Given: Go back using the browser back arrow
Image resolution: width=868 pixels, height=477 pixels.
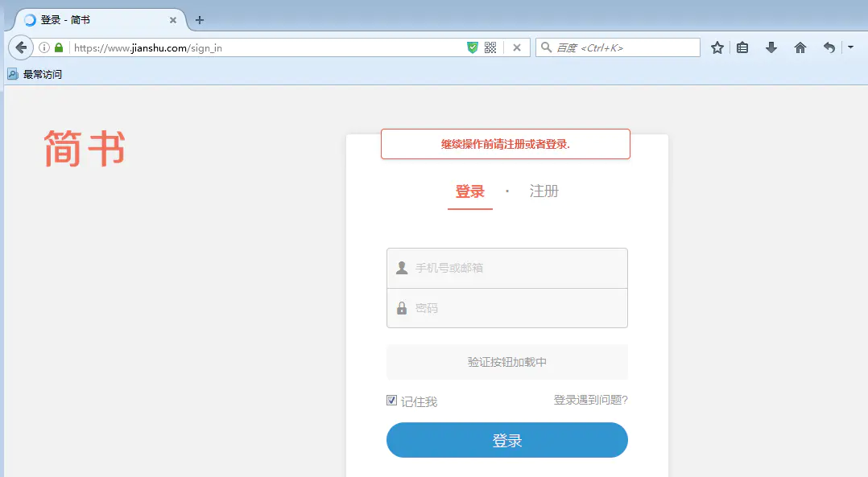Looking at the screenshot, I should (21, 47).
